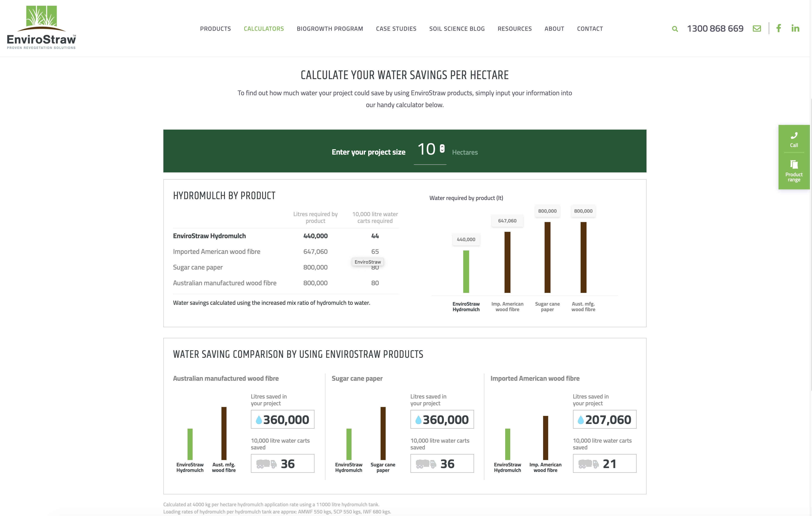Click Sugar cane paper bar in top chart

click(x=547, y=257)
